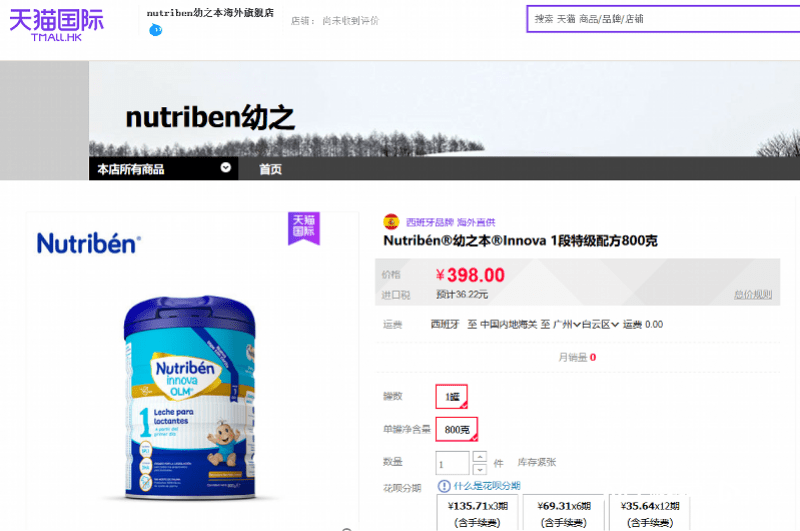This screenshot has height=531, width=800.
Task: Focus the Tmall search input field
Action: click(663, 19)
